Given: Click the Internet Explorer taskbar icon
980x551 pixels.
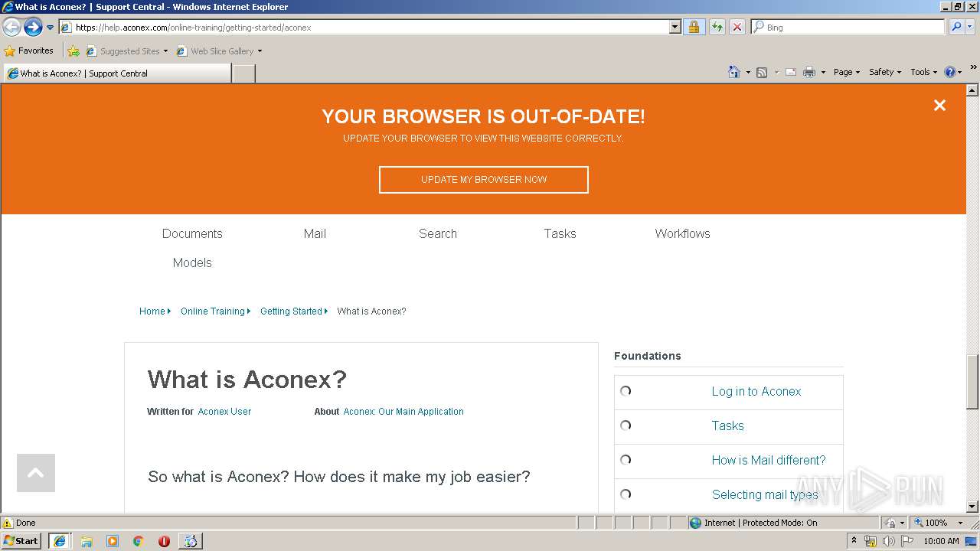Looking at the screenshot, I should point(59,541).
